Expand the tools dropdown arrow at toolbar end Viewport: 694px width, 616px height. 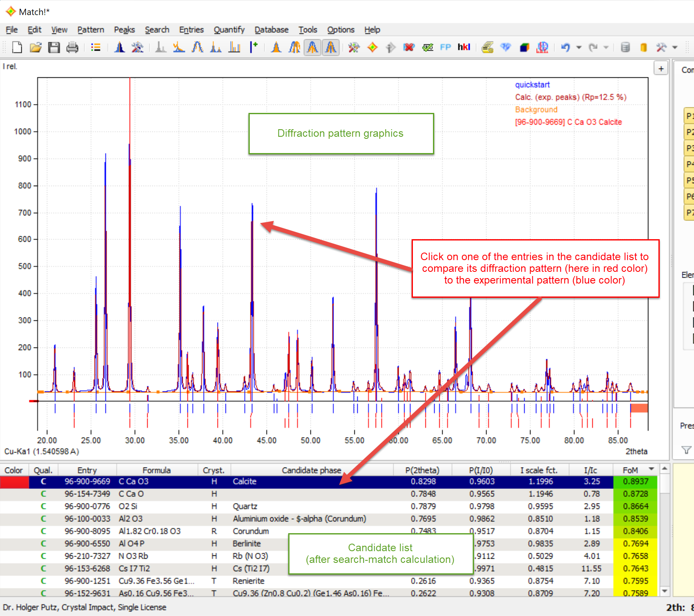pyautogui.click(x=675, y=47)
